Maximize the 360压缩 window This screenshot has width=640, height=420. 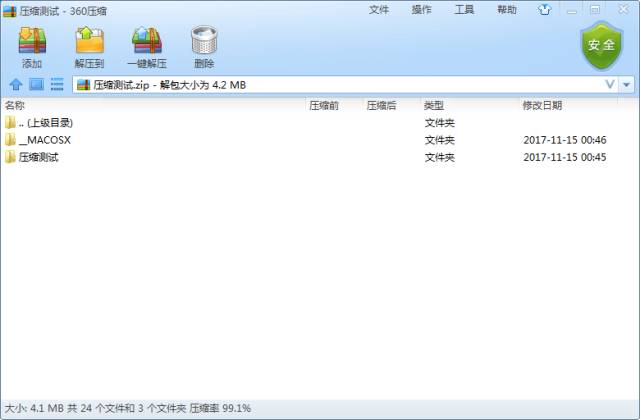pyautogui.click(x=595, y=10)
